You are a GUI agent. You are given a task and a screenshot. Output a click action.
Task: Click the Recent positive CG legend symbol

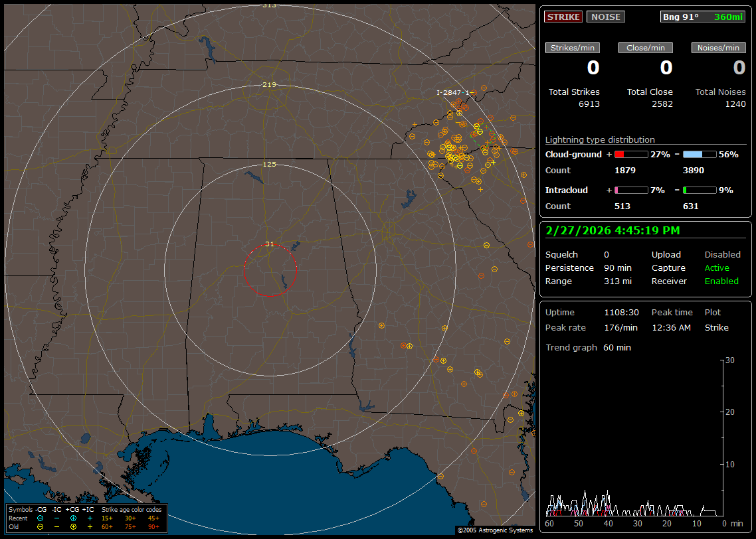pos(73,518)
